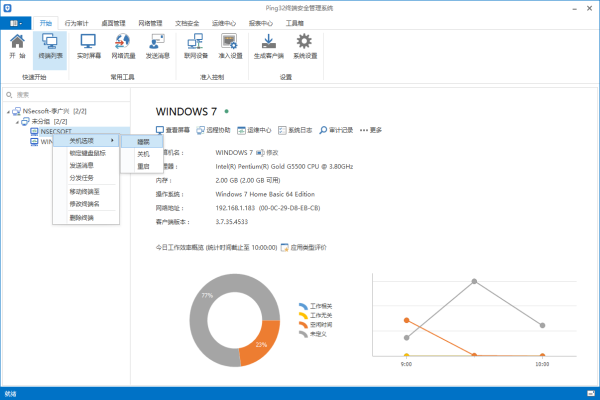Click the 修改 link next to computer name

272,153
